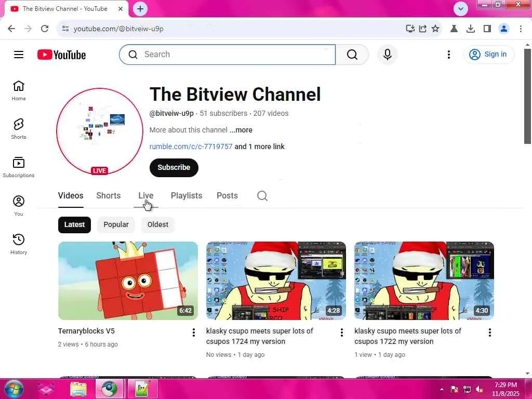The image size is (532, 399).
Task: Open a new browser tab
Action: point(140,9)
